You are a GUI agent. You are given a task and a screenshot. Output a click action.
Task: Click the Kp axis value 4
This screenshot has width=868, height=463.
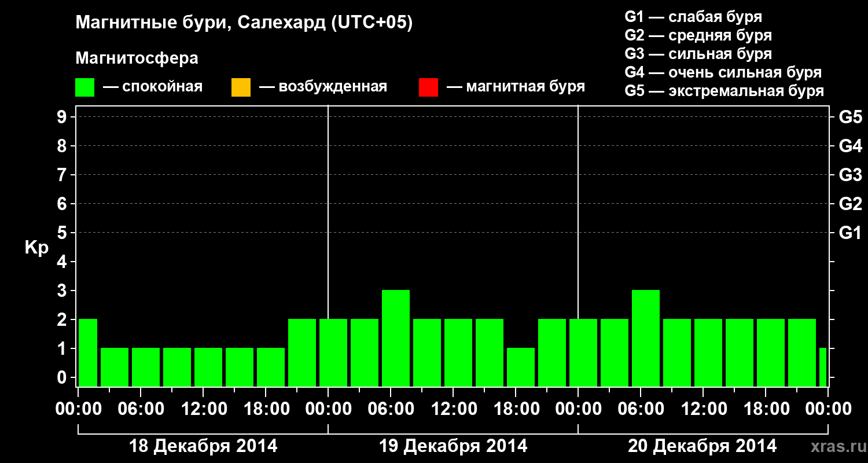pos(63,262)
